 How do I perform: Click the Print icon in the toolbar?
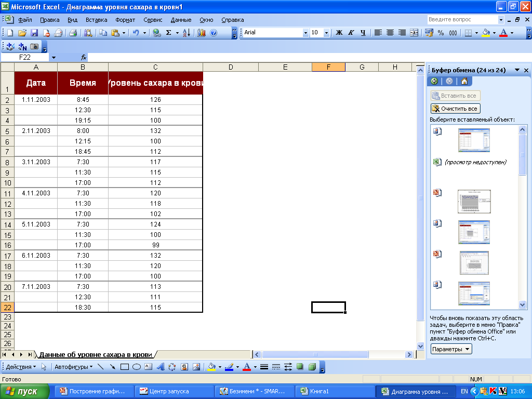(x=73, y=33)
